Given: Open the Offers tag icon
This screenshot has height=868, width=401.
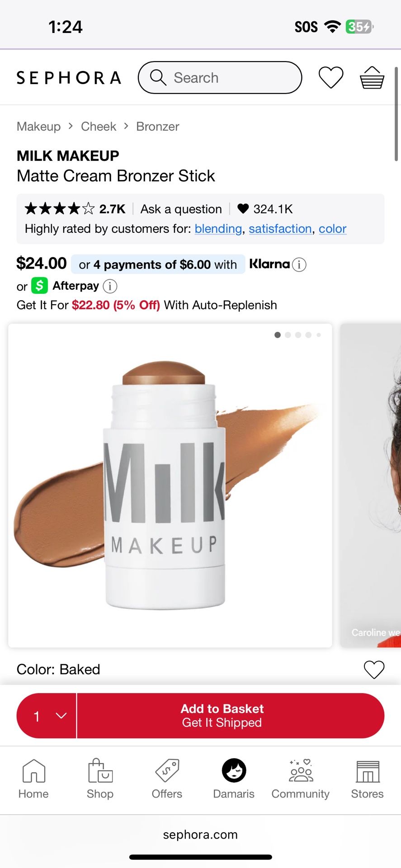Looking at the screenshot, I should [x=167, y=778].
